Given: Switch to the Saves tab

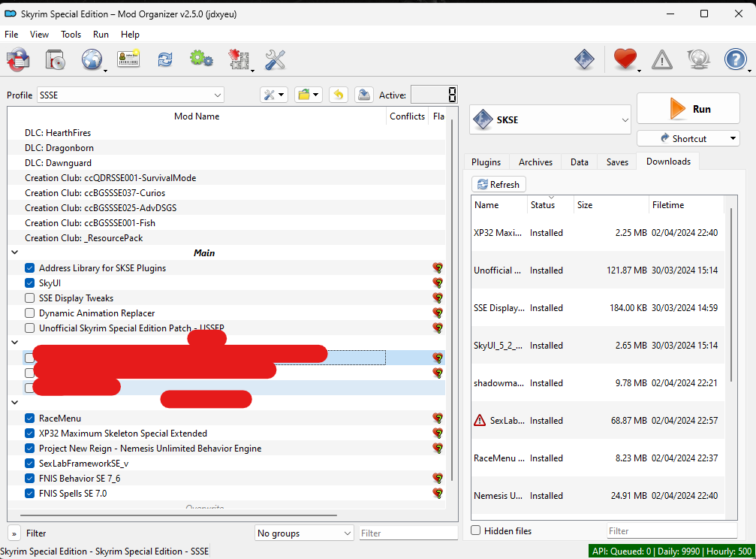Looking at the screenshot, I should (x=617, y=162).
